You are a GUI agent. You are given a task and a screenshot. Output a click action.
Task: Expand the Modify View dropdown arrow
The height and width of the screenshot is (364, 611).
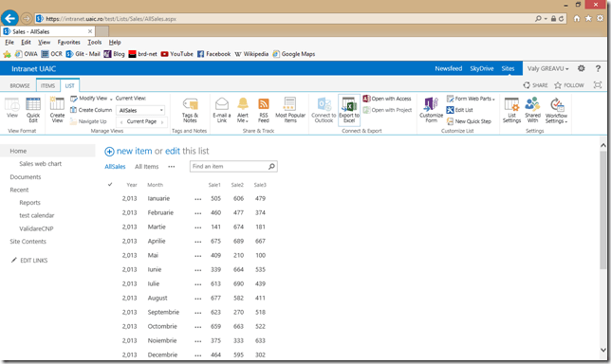[x=111, y=99]
